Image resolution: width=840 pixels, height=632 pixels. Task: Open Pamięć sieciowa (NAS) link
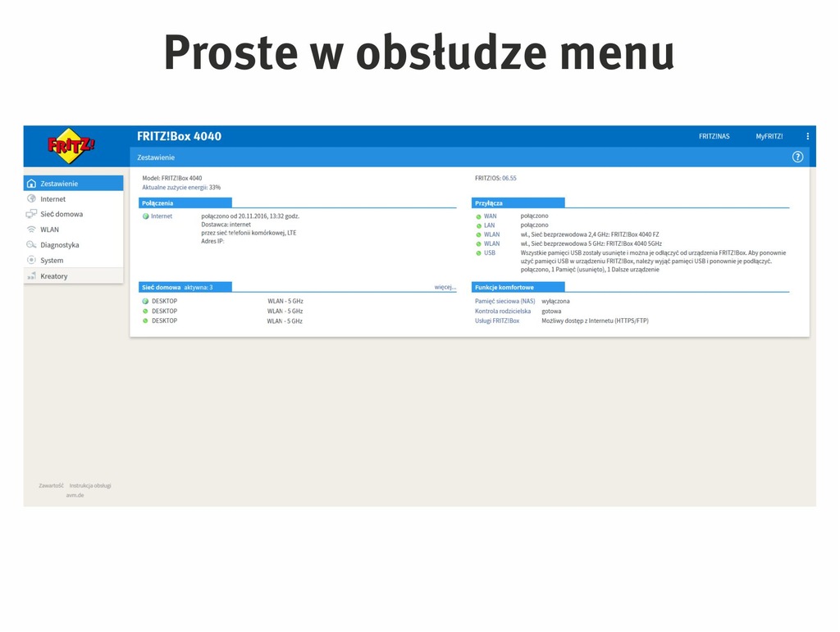504,302
